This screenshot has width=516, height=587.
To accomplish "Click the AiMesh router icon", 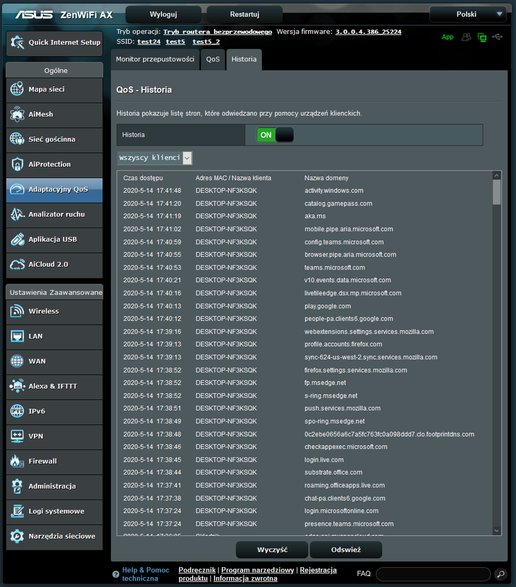I will click(x=17, y=114).
